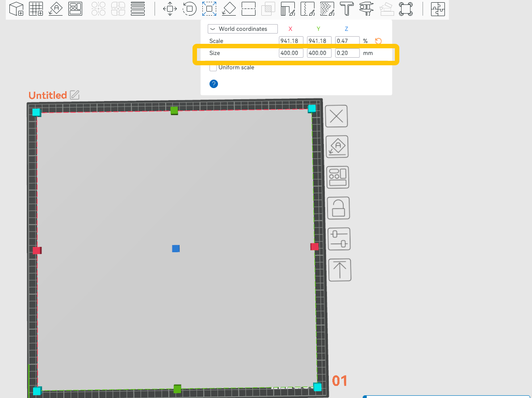Open the variable layer height tool
This screenshot has width=532, height=398.
[138, 9]
